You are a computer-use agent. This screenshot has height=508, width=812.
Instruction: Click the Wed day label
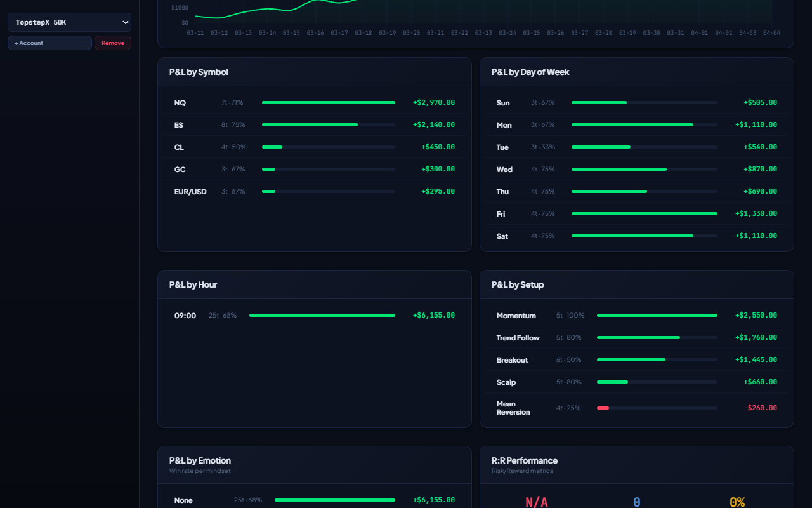pyautogui.click(x=504, y=170)
